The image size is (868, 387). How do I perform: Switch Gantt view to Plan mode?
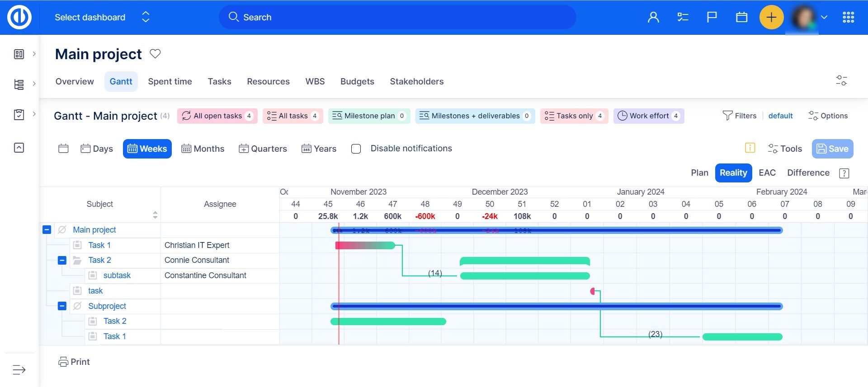tap(699, 173)
